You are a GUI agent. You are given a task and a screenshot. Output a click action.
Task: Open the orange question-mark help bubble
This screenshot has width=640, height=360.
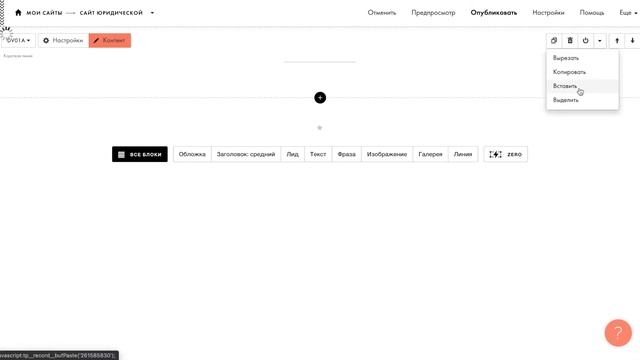(618, 333)
